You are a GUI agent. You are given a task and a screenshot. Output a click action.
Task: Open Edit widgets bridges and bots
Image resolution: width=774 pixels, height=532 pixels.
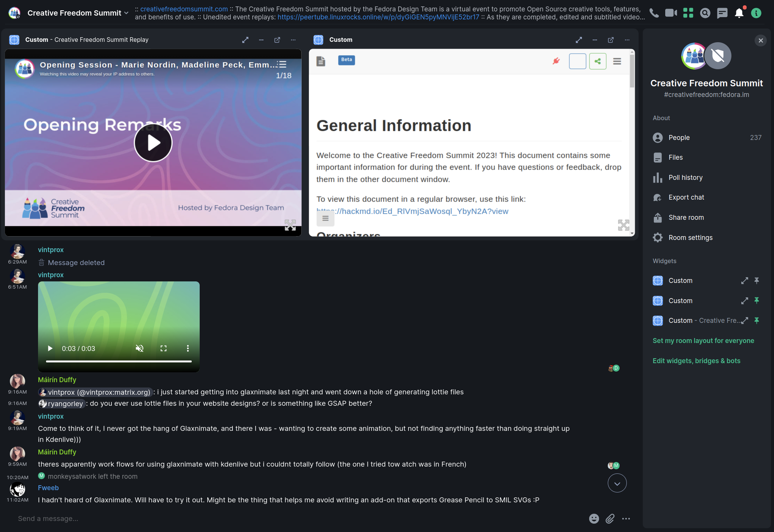[696, 360]
